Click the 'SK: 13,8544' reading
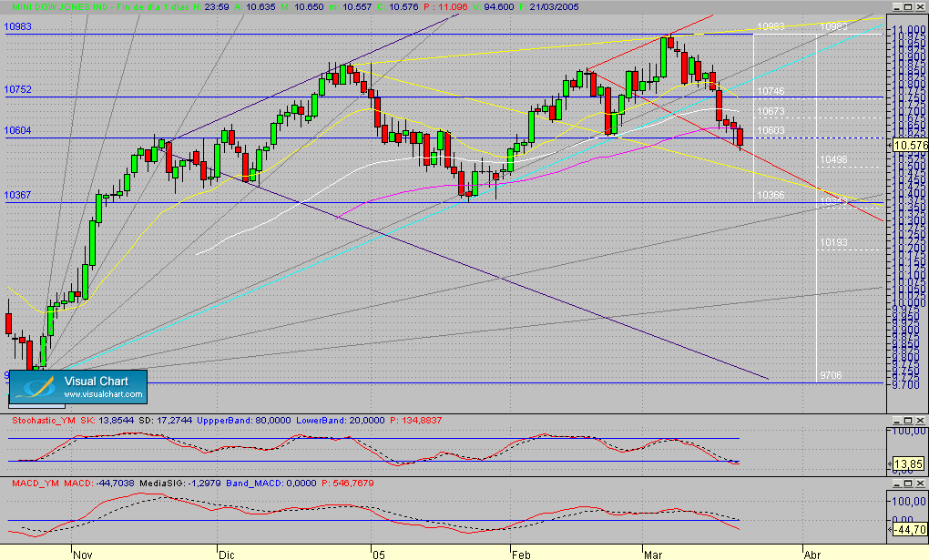The width and height of the screenshot is (929, 560). pyautogui.click(x=107, y=420)
